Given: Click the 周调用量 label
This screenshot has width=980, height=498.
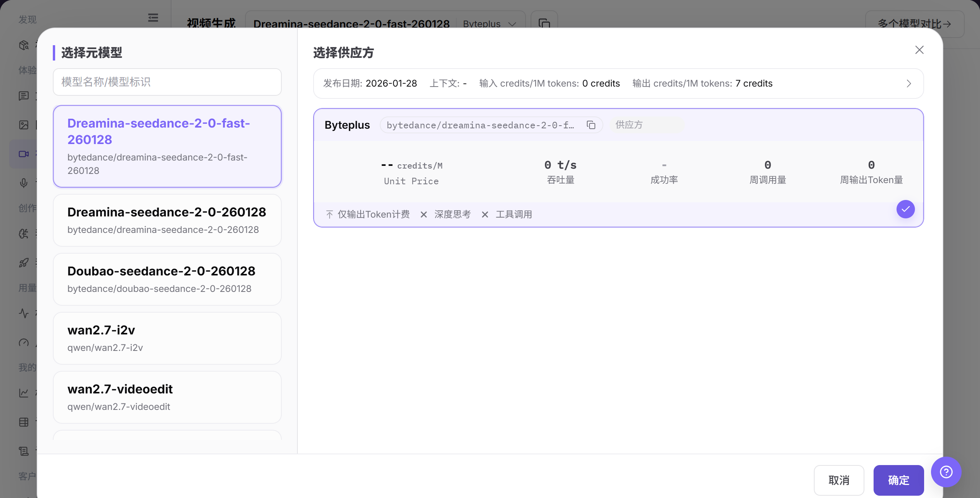Looking at the screenshot, I should pyautogui.click(x=768, y=180).
